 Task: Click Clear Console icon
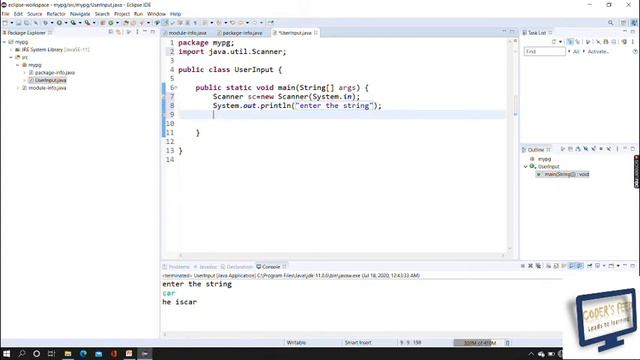point(548,266)
